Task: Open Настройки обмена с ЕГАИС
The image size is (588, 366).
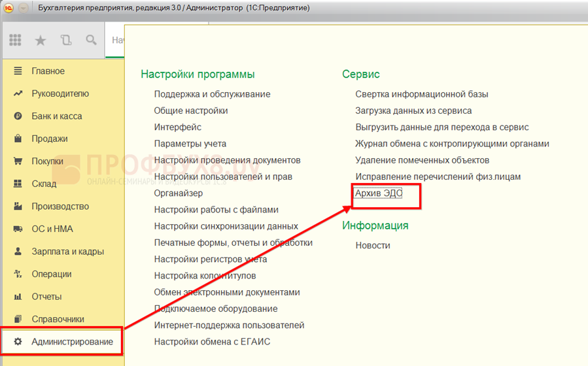Action: tap(212, 342)
